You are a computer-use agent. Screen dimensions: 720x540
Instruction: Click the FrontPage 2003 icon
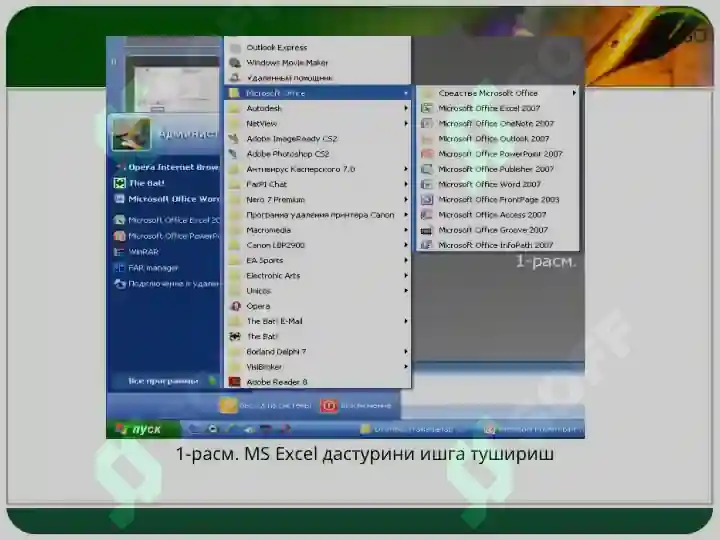point(427,199)
